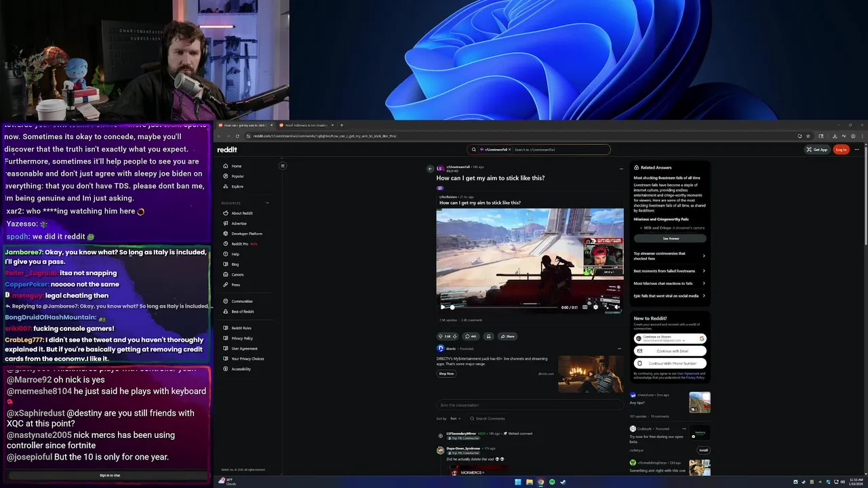
Task: Expand Best moments from failed livestreams
Action: pyautogui.click(x=670, y=271)
